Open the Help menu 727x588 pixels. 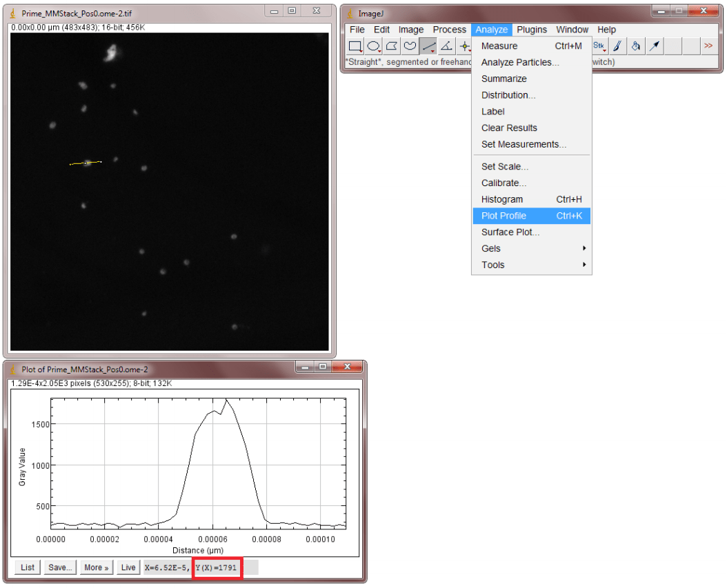pyautogui.click(x=606, y=30)
